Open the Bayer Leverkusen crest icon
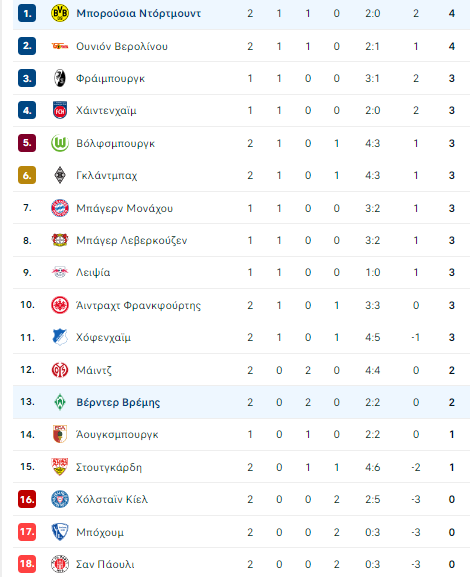Image resolution: width=470 pixels, height=577 pixels. [x=60, y=240]
